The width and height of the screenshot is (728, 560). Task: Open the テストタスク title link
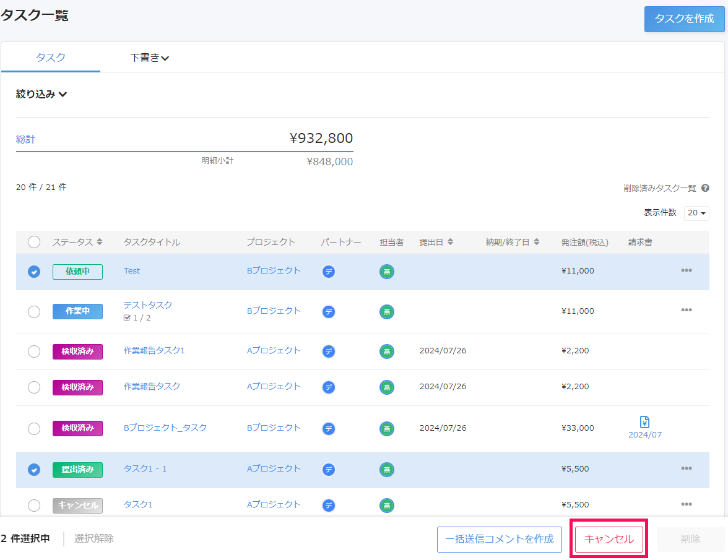[147, 305]
